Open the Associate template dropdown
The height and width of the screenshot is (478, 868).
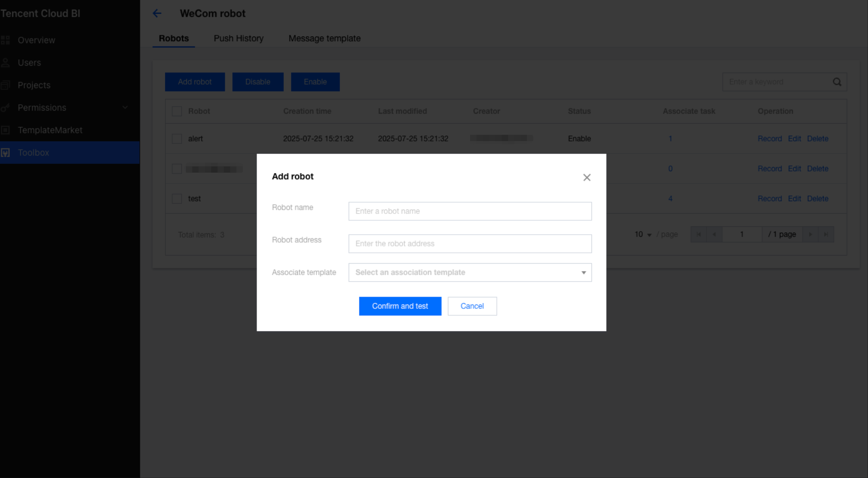click(x=470, y=272)
